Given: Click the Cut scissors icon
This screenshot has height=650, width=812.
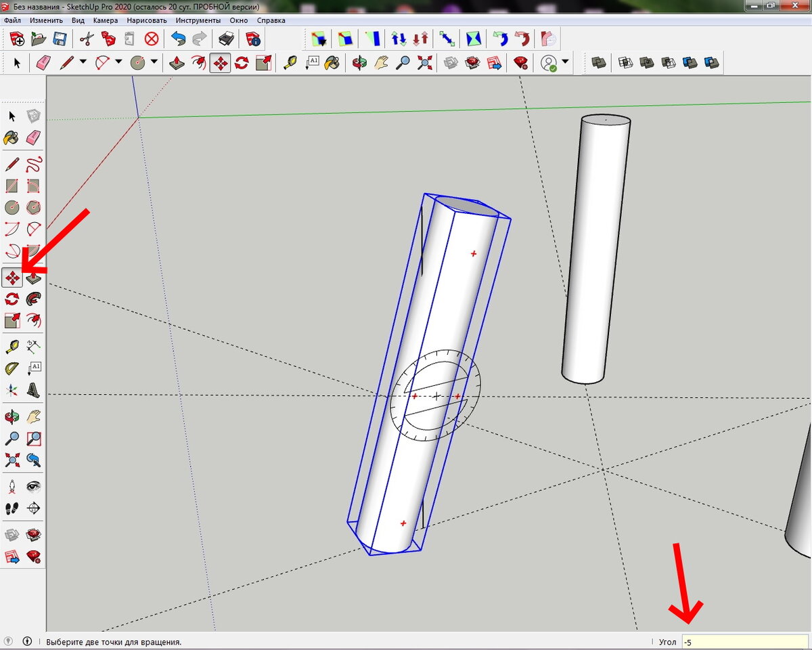Looking at the screenshot, I should [86, 38].
